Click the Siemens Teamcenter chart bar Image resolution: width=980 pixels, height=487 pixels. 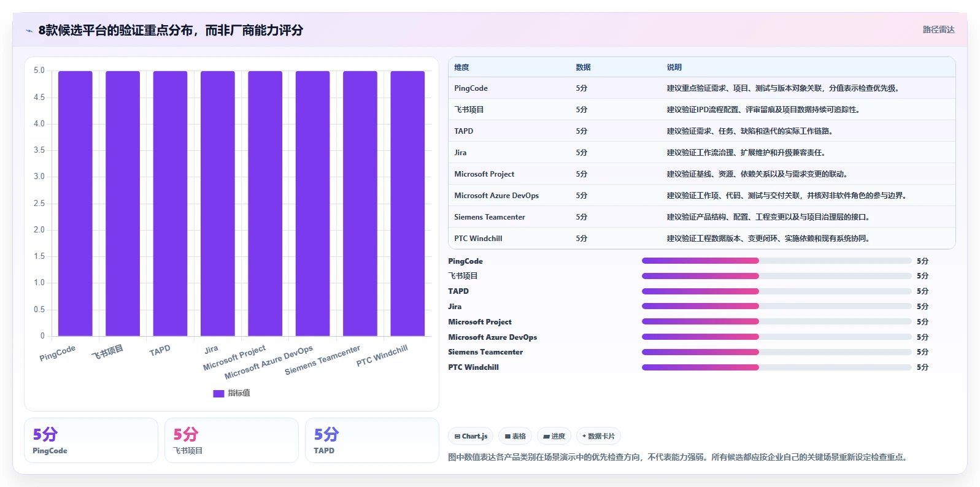[x=360, y=204]
